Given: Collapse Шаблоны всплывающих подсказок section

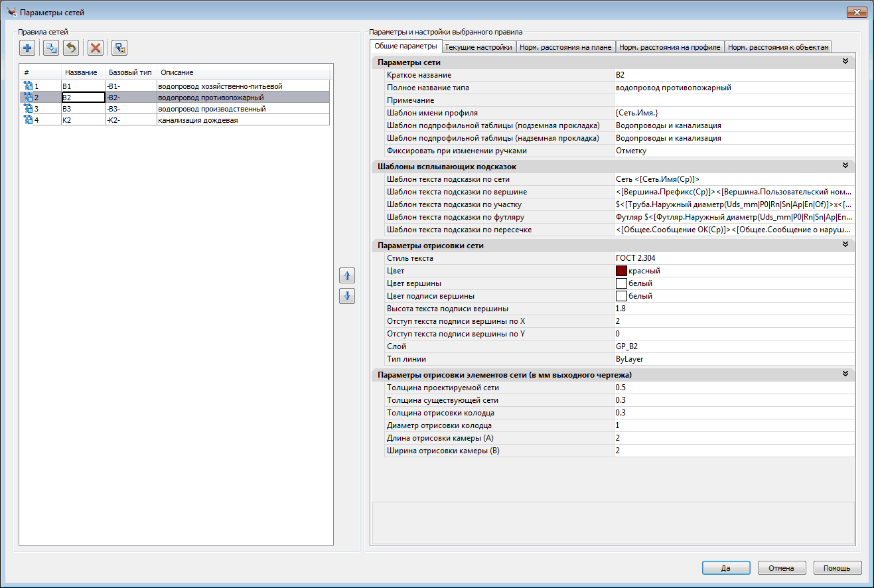Looking at the screenshot, I should [845, 166].
